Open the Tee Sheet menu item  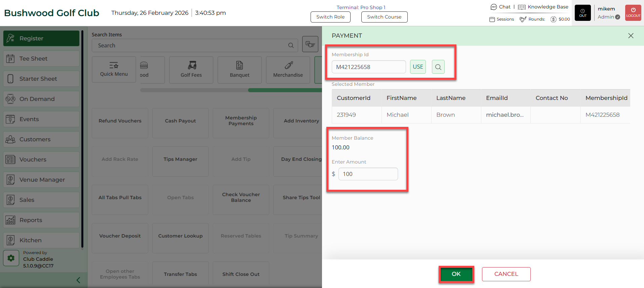click(x=41, y=59)
